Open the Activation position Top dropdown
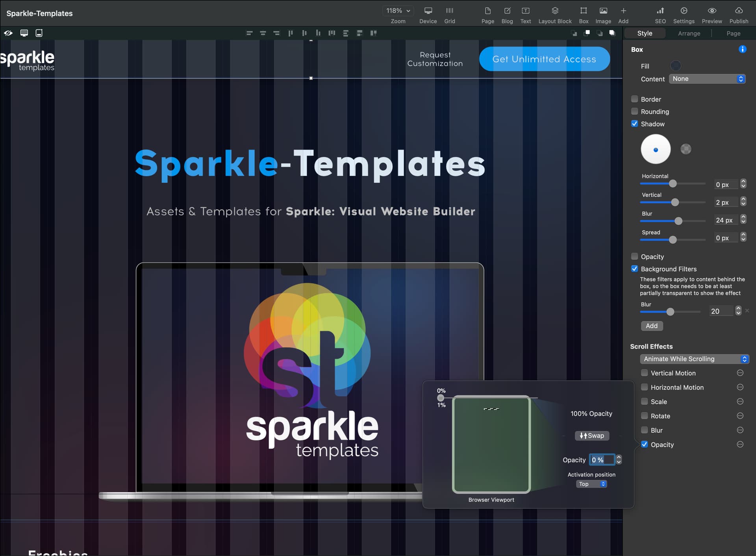756x556 pixels. click(591, 484)
